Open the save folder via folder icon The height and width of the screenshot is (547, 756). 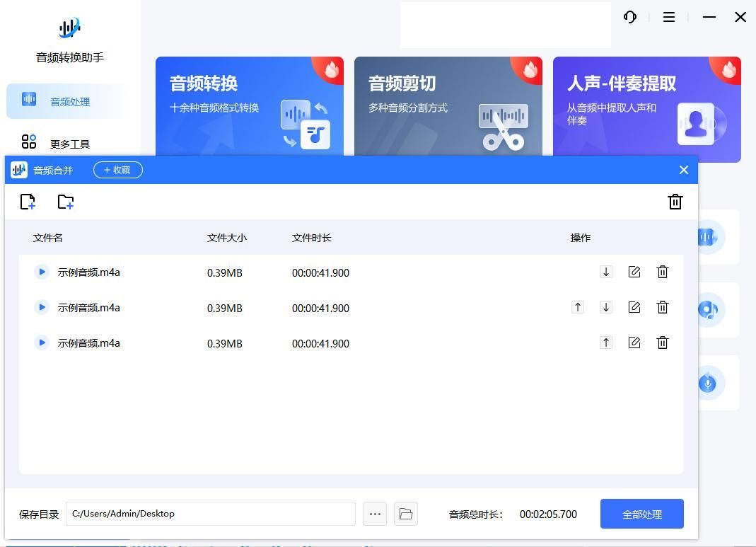click(x=406, y=514)
